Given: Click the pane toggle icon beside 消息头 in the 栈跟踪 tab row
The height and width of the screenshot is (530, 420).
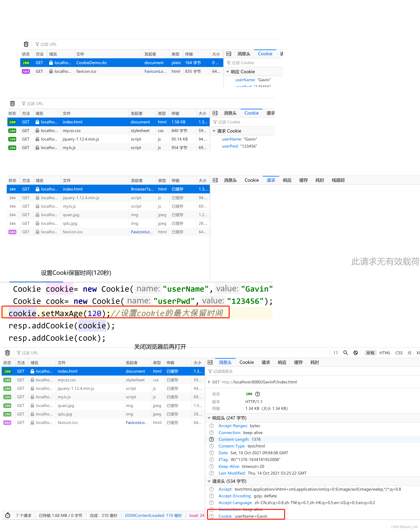Looking at the screenshot, I should click(215, 180).
